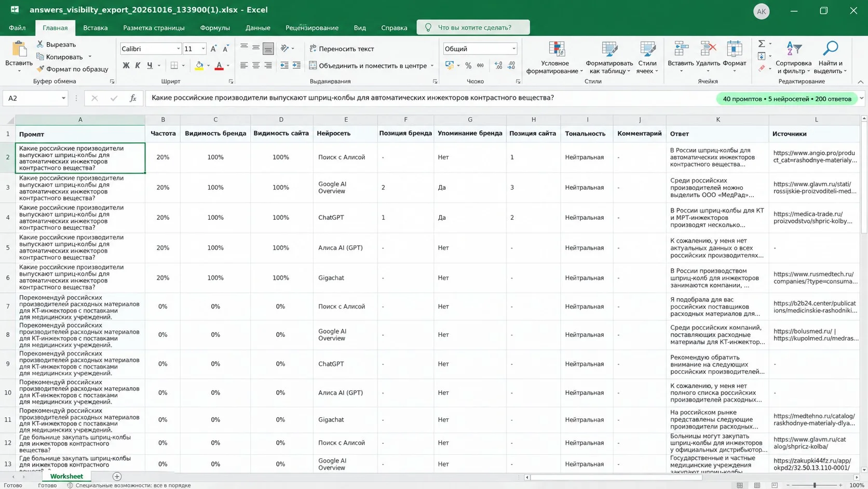This screenshot has height=489, width=868.
Task: Expand Объединить и поместить в центре arrow
Action: coord(432,65)
